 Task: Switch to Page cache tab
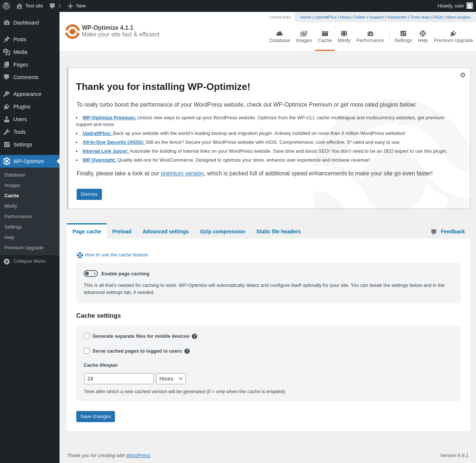pos(87,231)
